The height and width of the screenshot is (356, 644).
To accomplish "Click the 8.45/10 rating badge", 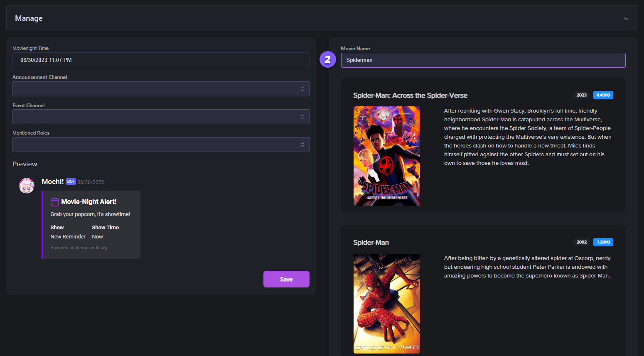I will 603,95.
